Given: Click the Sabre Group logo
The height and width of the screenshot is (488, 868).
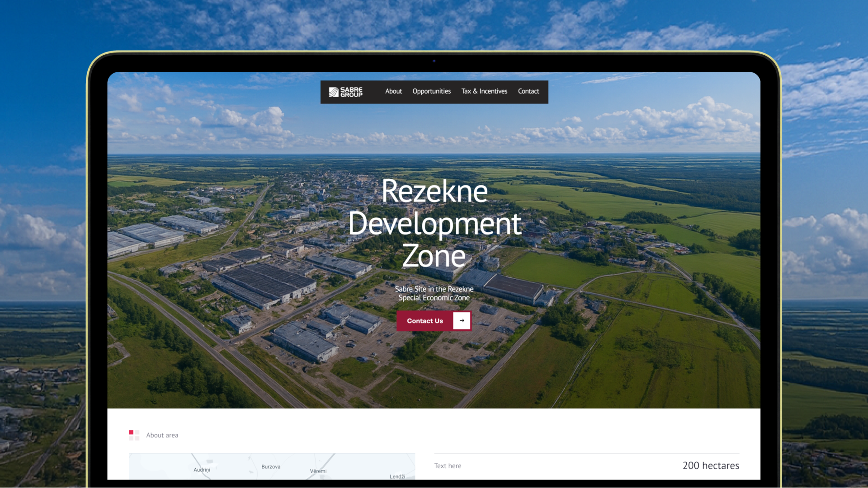Looking at the screenshot, I should [346, 92].
